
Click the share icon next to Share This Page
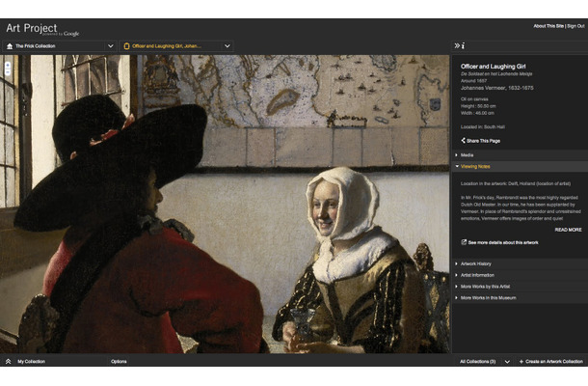[463, 141]
